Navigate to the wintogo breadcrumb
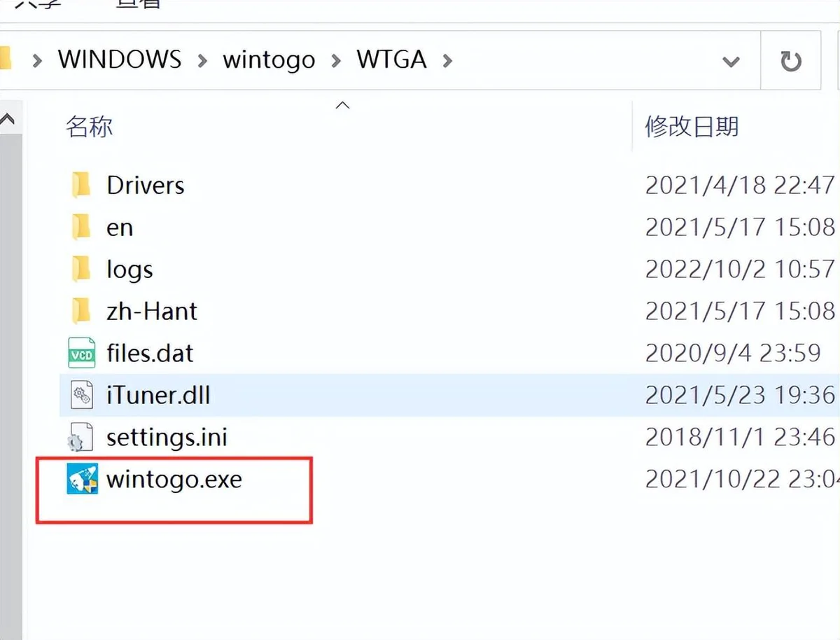The image size is (840, 640). pyautogui.click(x=269, y=60)
